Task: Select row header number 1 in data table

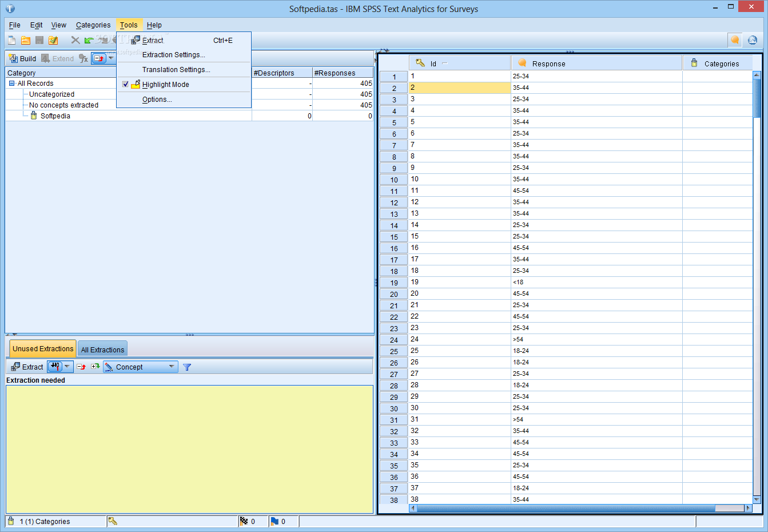Action: click(x=394, y=77)
